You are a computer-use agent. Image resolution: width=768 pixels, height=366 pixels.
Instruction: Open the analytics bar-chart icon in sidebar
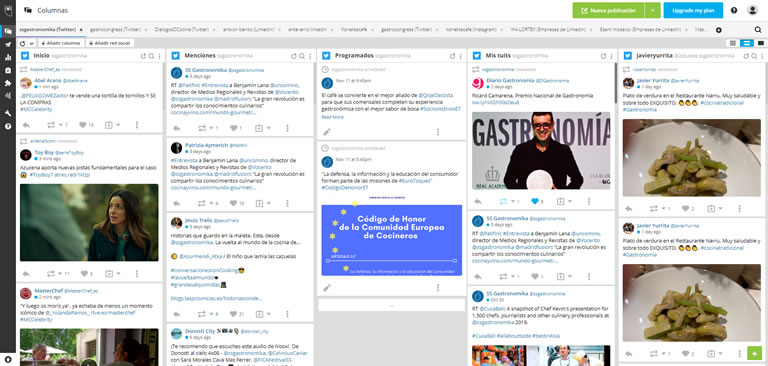(x=8, y=57)
